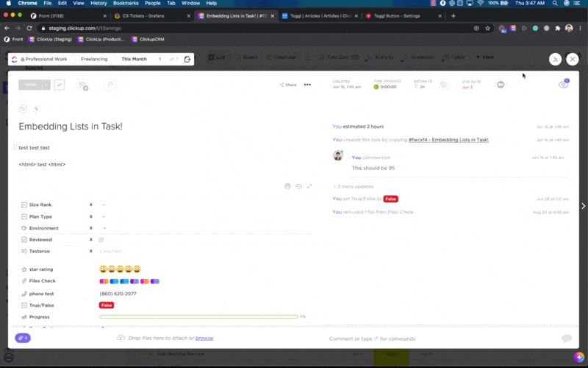
Task: Click the watchers eye icon
Action: pyautogui.click(x=563, y=85)
